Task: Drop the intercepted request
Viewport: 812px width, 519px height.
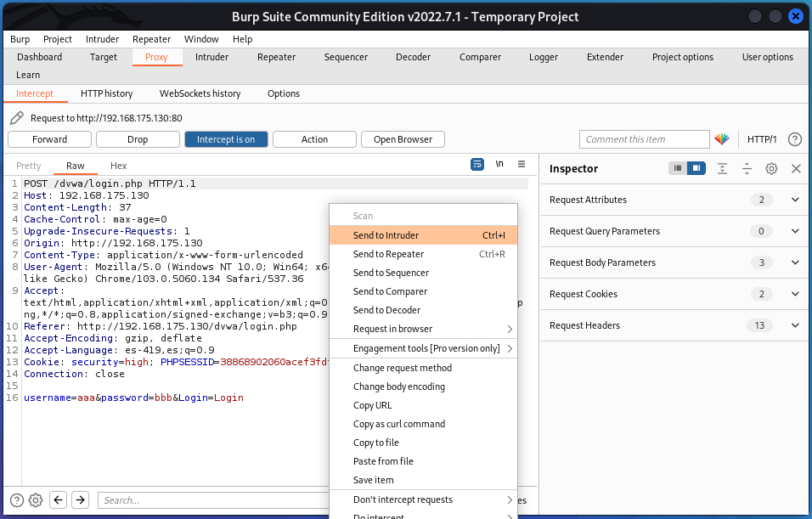Action: click(x=138, y=139)
